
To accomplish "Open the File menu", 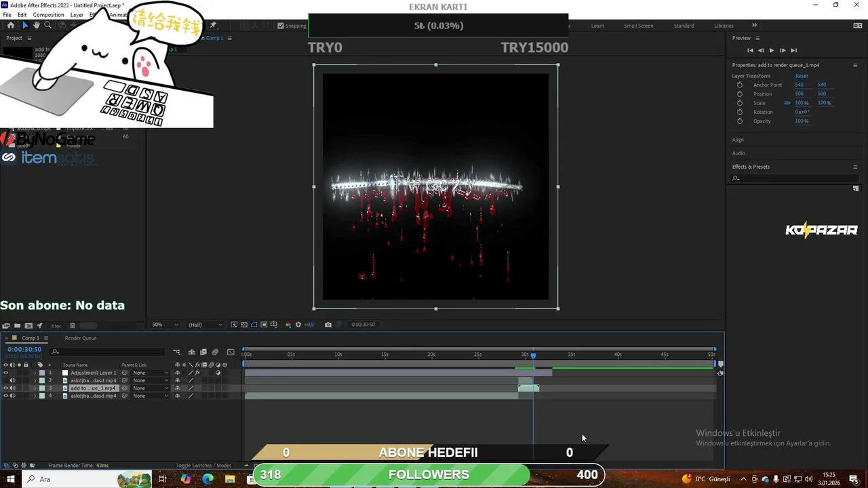I will click(7, 15).
